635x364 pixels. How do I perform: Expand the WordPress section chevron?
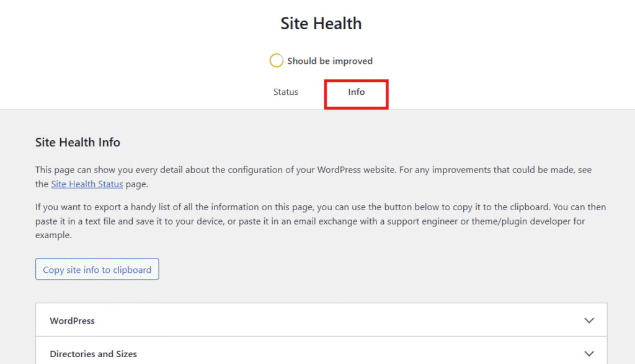click(588, 321)
